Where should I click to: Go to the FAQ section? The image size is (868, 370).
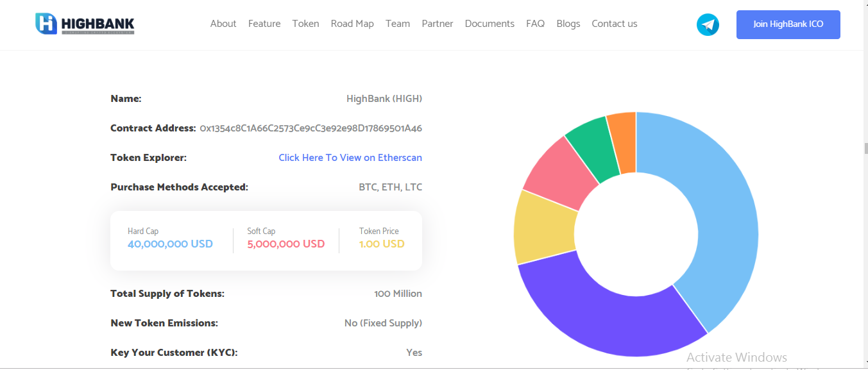pos(535,24)
